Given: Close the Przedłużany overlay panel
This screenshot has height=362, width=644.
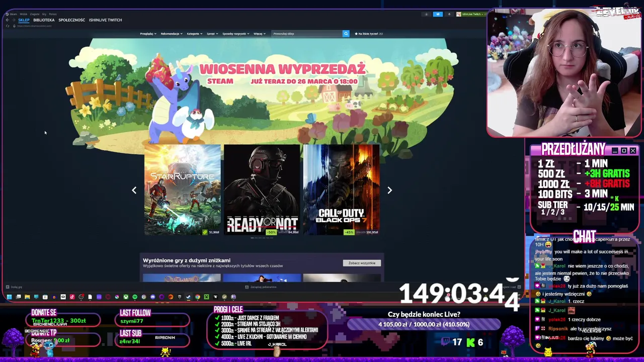Looking at the screenshot, I should [x=633, y=150].
